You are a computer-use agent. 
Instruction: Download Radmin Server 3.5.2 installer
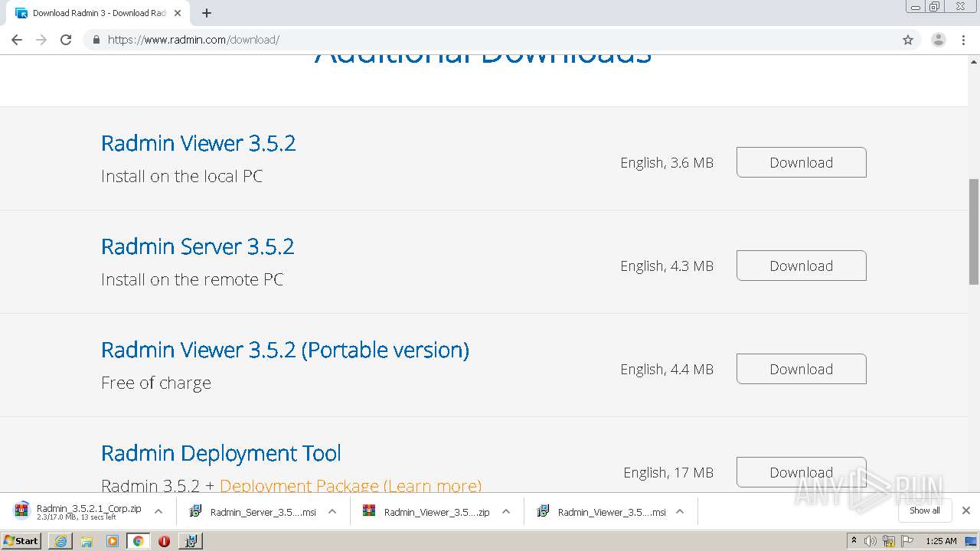801,266
